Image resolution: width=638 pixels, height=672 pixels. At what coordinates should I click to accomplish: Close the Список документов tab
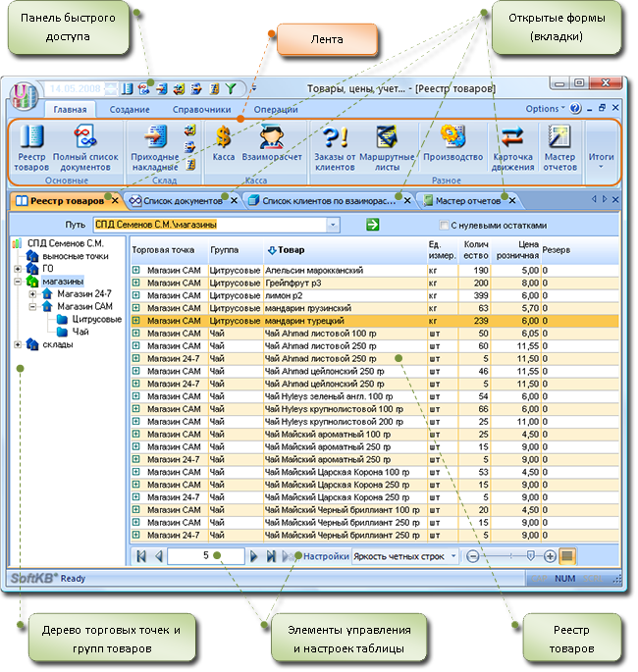click(235, 200)
